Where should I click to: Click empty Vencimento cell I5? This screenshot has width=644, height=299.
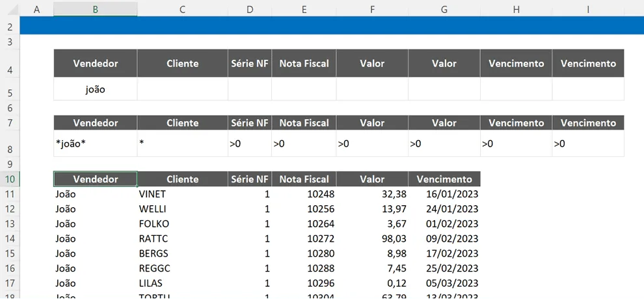[x=588, y=89]
